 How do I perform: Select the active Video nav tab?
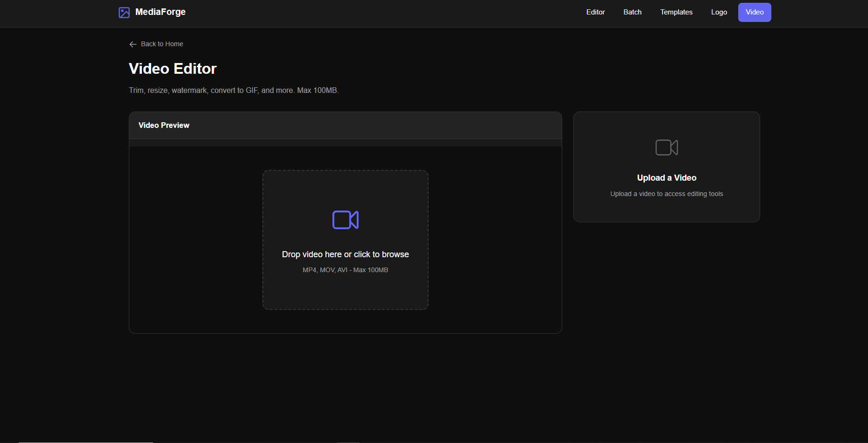pyautogui.click(x=755, y=12)
